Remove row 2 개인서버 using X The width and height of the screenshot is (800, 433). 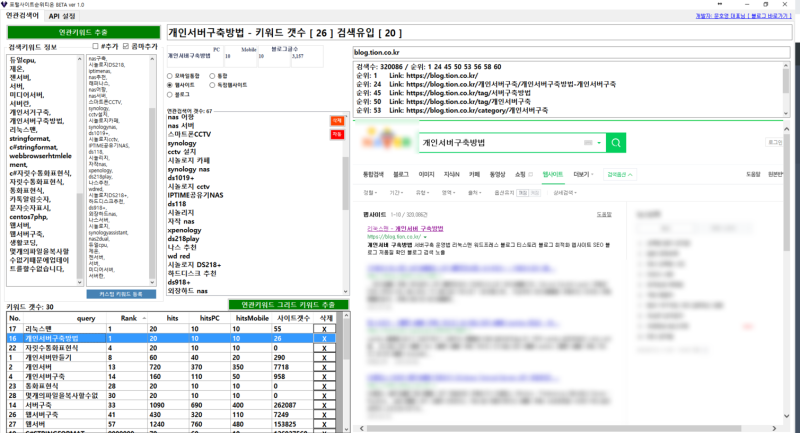pos(324,367)
